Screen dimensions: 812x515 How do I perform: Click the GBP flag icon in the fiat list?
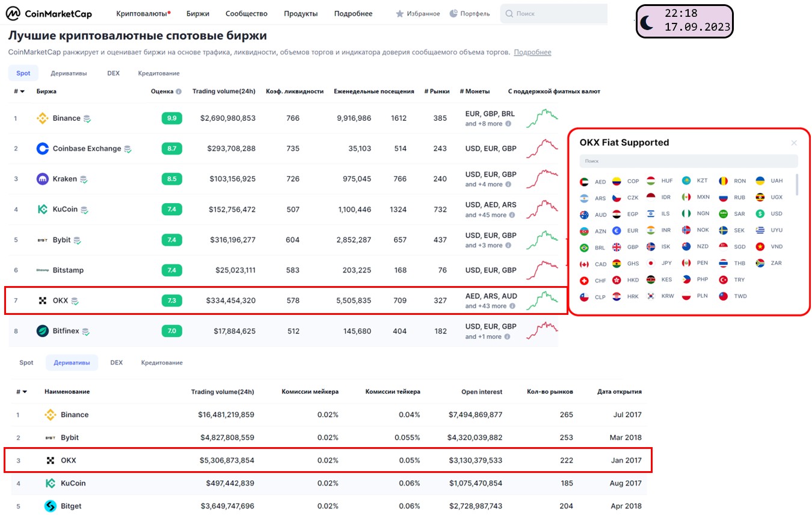[617, 247]
